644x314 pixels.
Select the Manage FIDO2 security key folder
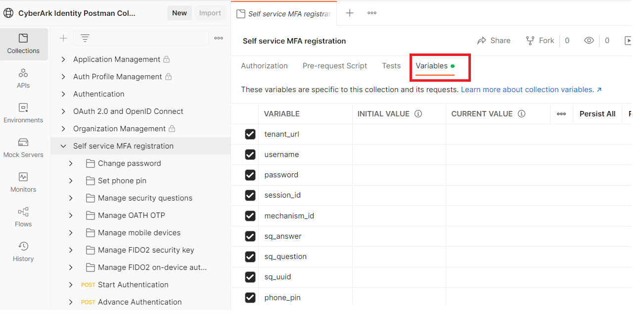(146, 250)
